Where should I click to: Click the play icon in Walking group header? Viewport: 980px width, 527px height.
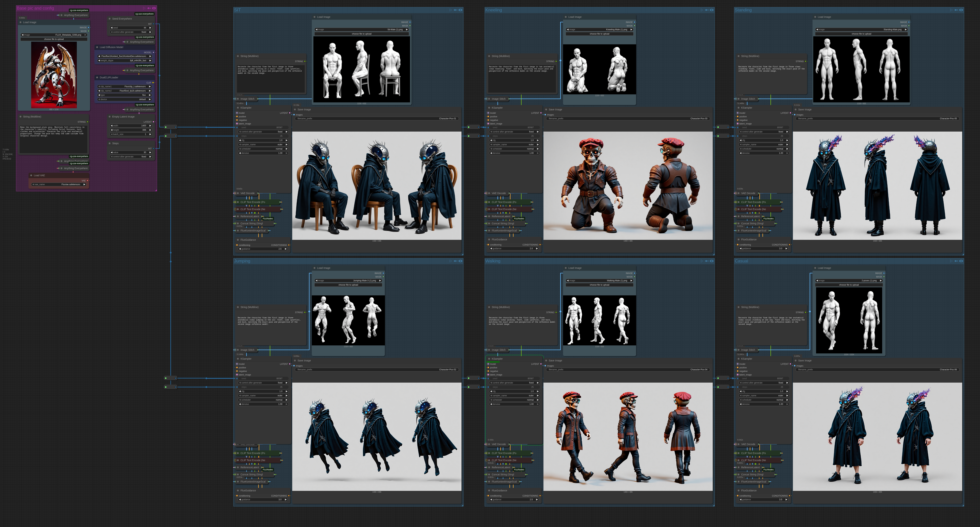click(702, 261)
